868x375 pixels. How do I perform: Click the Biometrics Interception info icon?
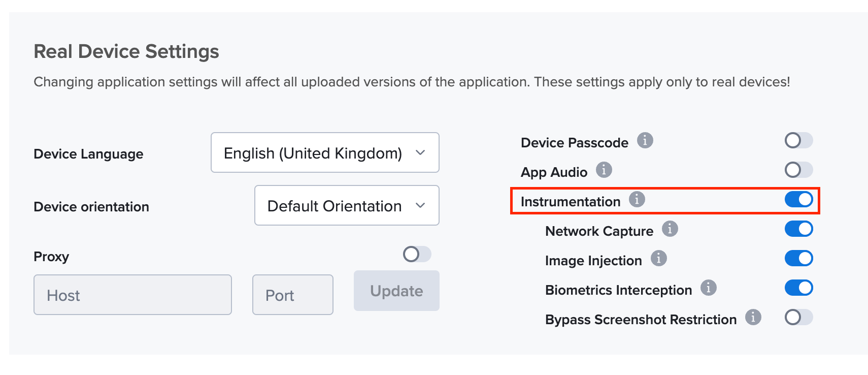(x=709, y=289)
